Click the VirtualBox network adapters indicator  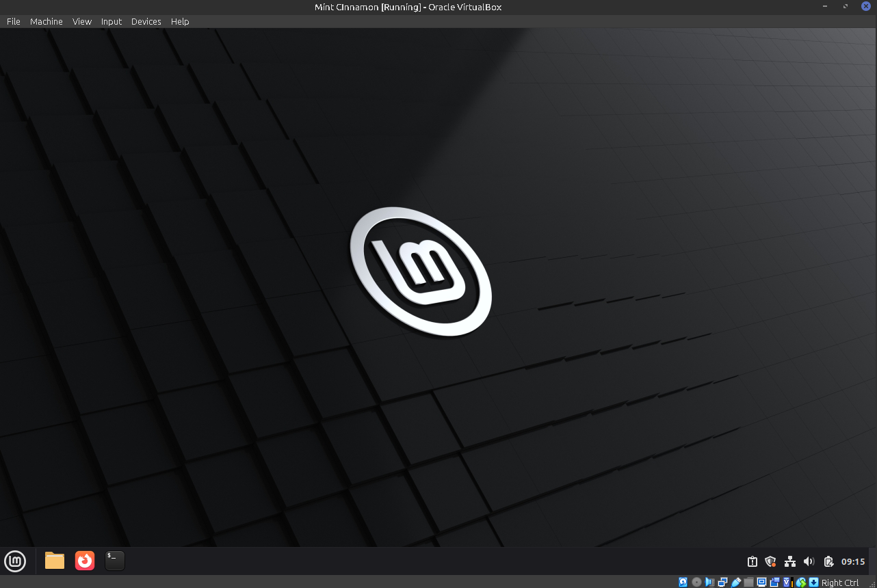pos(722,582)
